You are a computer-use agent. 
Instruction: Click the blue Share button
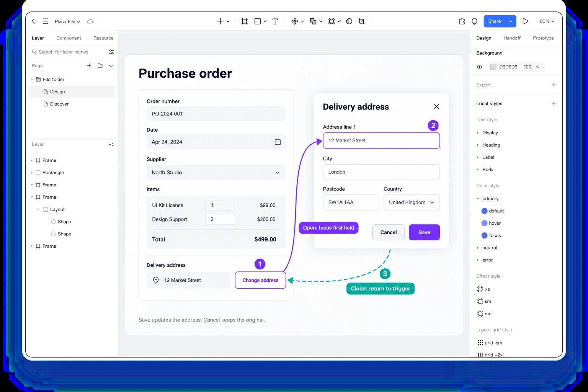pos(495,21)
